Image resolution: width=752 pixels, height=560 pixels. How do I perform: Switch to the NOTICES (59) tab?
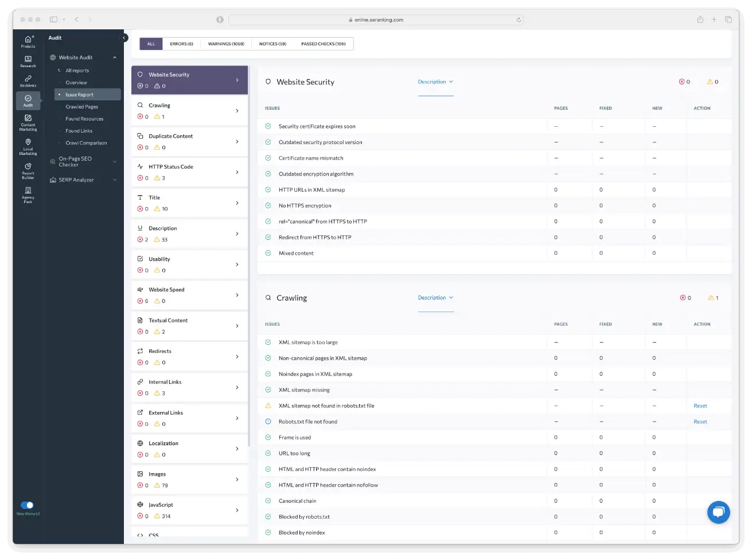click(272, 44)
